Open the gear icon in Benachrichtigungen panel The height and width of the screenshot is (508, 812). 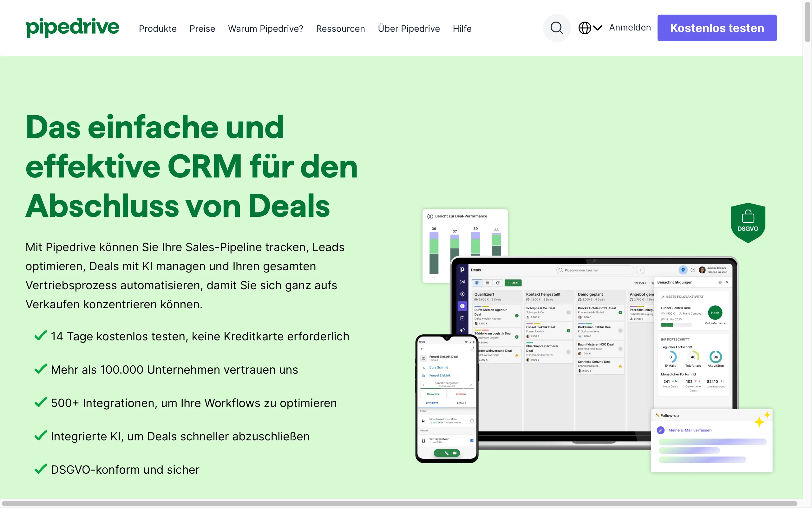[x=720, y=282]
